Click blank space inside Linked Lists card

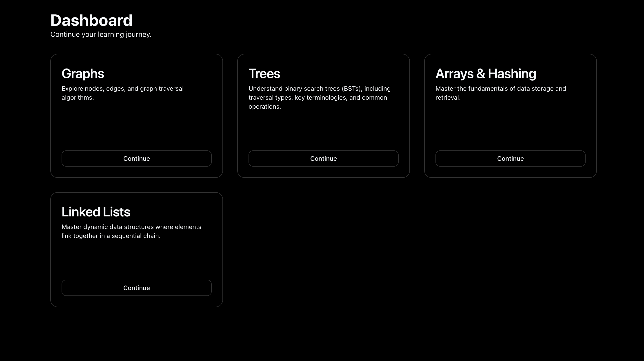pos(136,260)
